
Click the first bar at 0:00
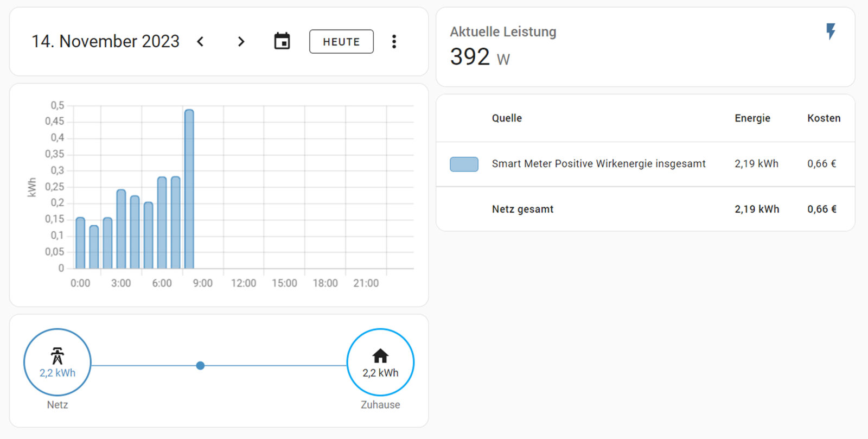80,243
